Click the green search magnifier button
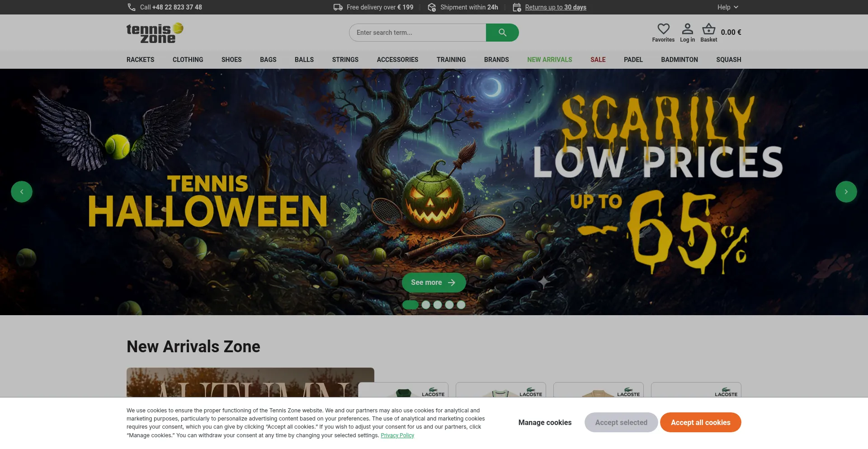The width and height of the screenshot is (868, 449). point(502,33)
